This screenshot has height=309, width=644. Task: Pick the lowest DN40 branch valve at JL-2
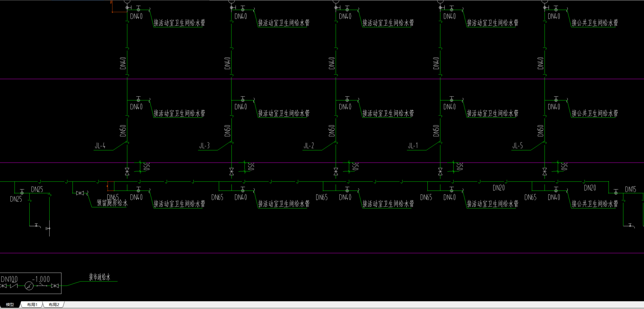347,190
